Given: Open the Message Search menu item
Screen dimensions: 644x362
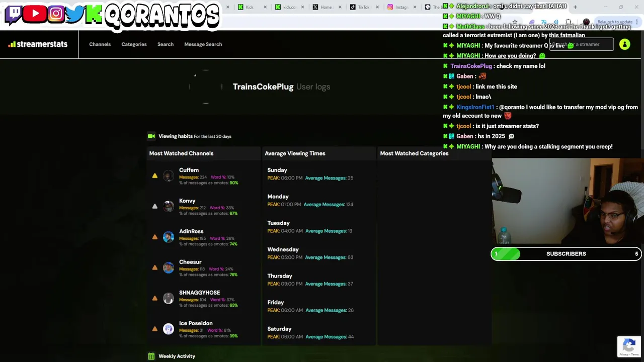Looking at the screenshot, I should tap(203, 44).
